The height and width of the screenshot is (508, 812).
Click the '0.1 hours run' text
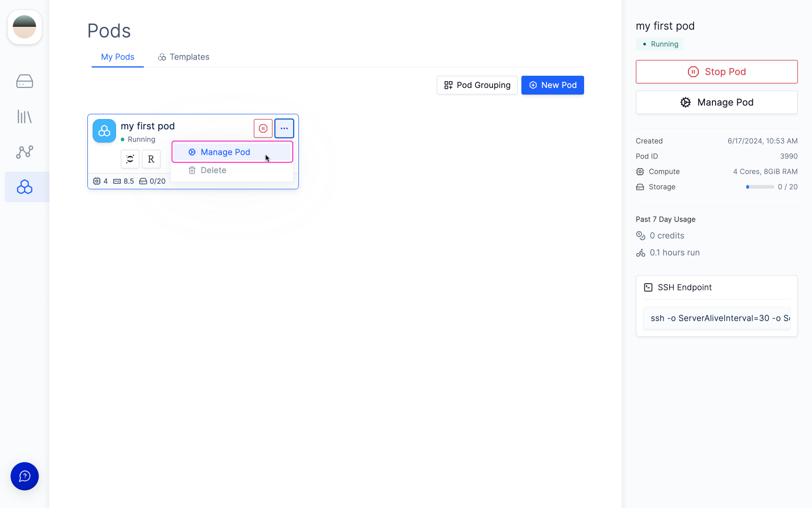point(675,253)
